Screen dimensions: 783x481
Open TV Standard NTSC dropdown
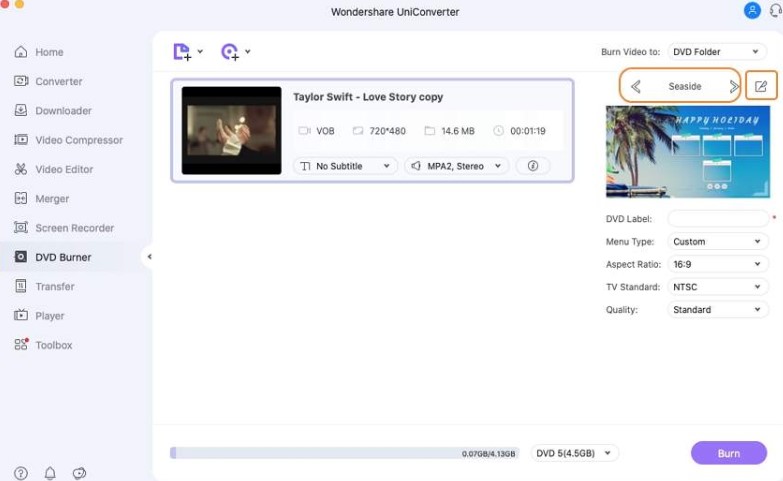click(x=718, y=287)
